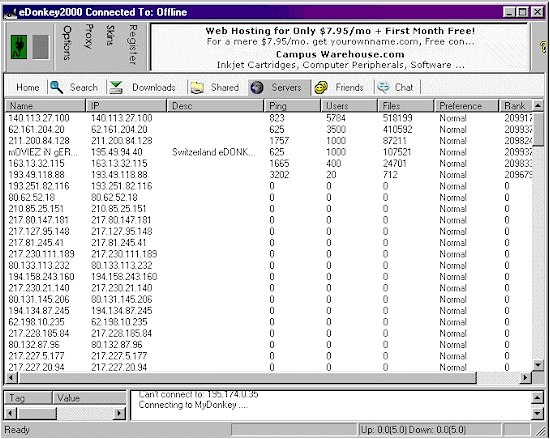
Task: Click Switzerland eDONK... description cell
Action: coord(214,152)
